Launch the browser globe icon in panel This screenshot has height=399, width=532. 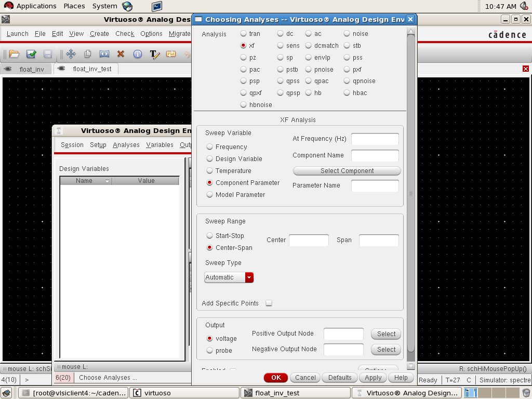point(127,6)
